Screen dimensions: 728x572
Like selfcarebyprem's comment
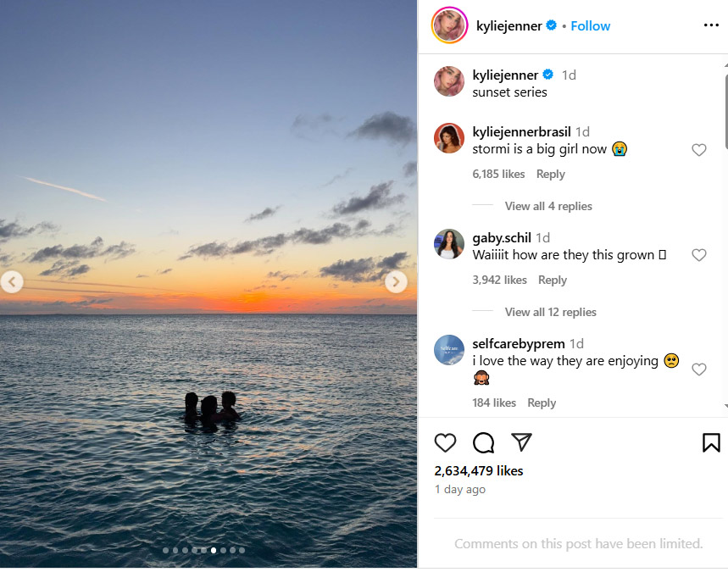pyautogui.click(x=699, y=369)
